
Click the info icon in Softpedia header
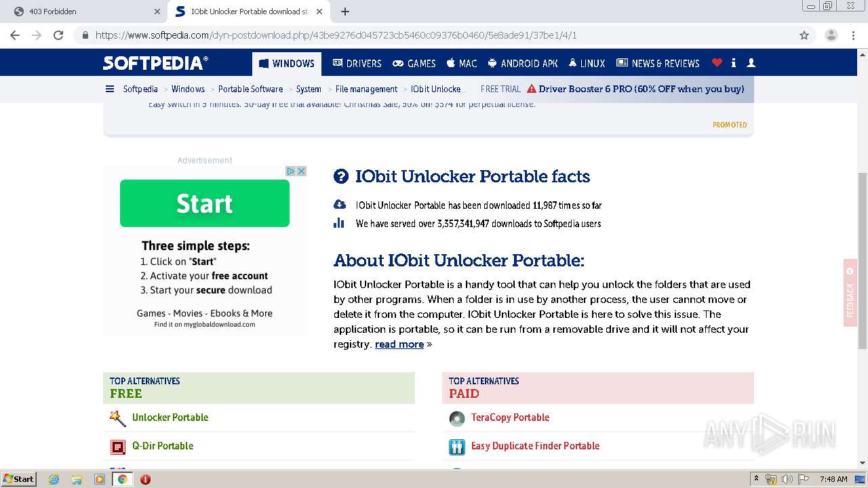point(734,62)
